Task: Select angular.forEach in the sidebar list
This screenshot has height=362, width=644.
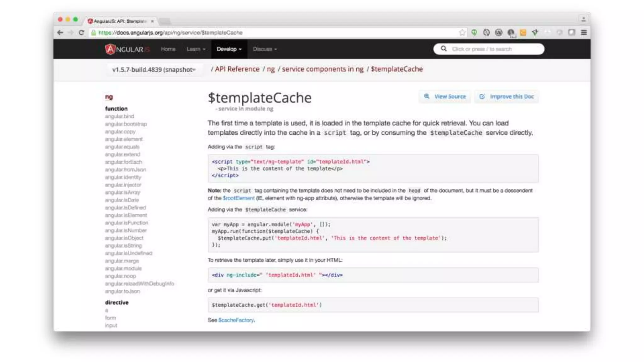Action: pyautogui.click(x=124, y=162)
